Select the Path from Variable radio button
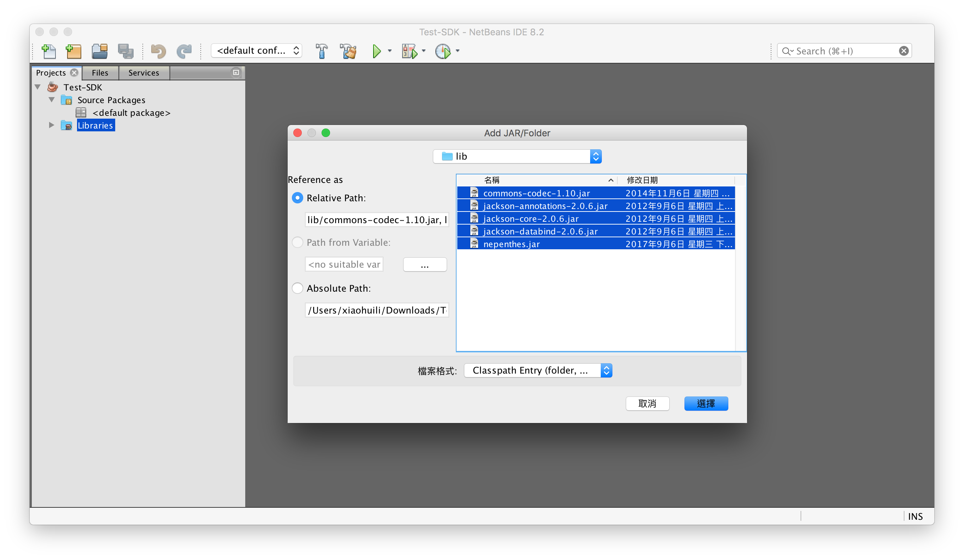The width and height of the screenshot is (964, 560). pos(297,242)
